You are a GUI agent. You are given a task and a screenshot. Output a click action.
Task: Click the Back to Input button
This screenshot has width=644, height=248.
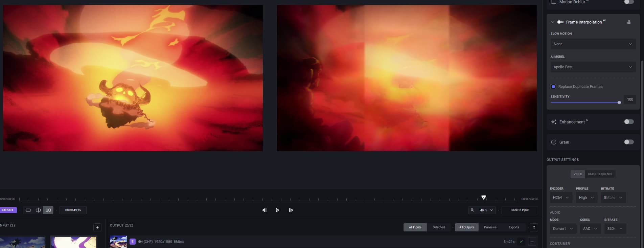pos(520,210)
